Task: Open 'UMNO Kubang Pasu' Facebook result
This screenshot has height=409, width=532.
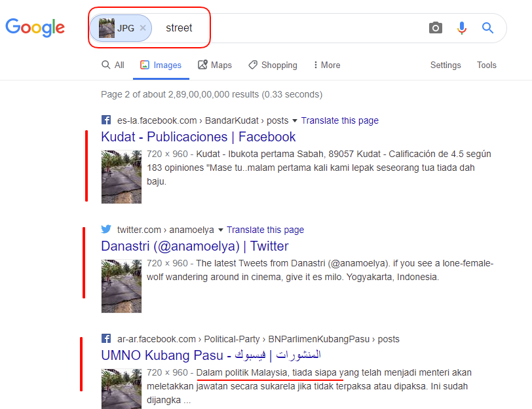Action: click(x=211, y=355)
